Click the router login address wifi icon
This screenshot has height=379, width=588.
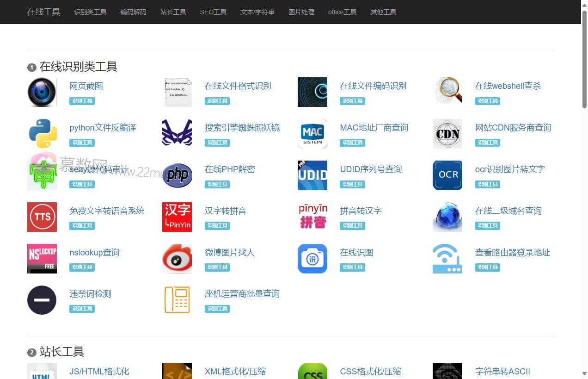click(x=447, y=259)
